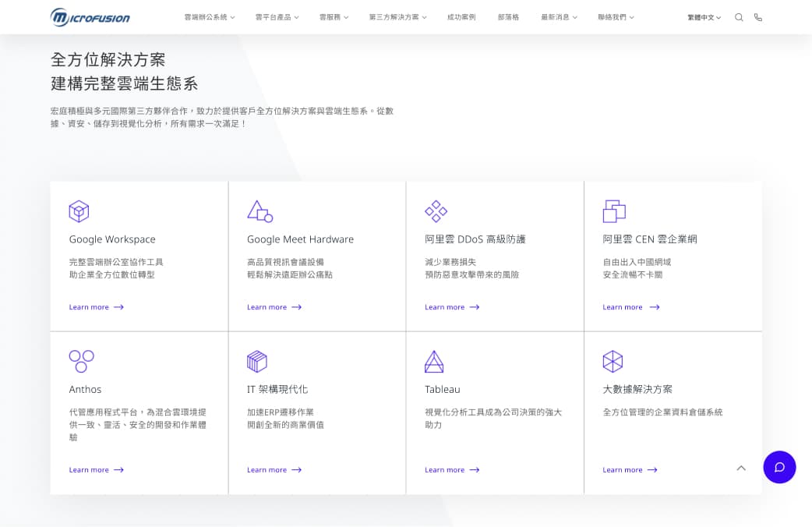Click description 減少業務損失
The height and width of the screenshot is (527, 812).
coord(450,262)
